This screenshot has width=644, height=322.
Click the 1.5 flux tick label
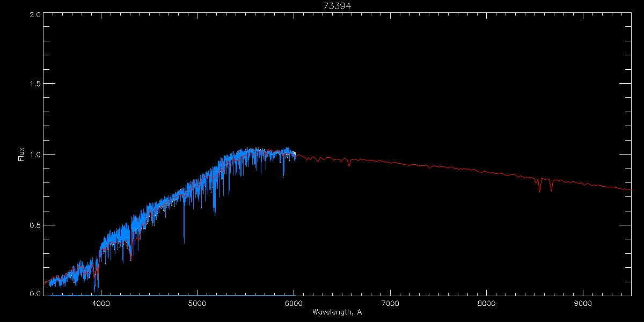click(x=35, y=84)
